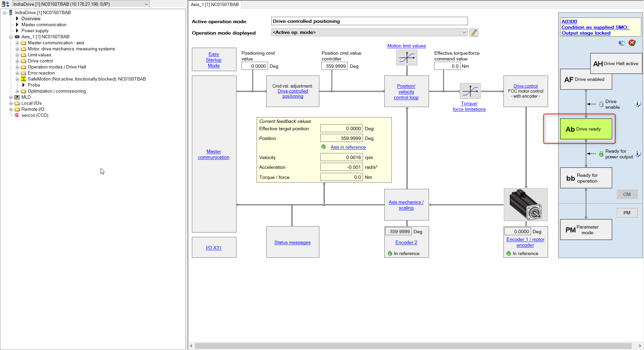
Task: Expand the Limit values tree folder
Action: [x=17, y=55]
